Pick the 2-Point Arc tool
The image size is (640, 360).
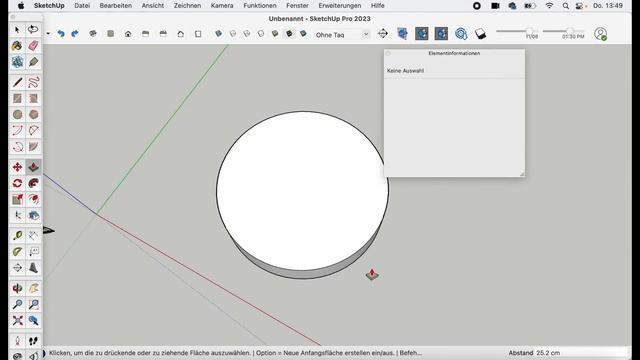click(x=33, y=131)
